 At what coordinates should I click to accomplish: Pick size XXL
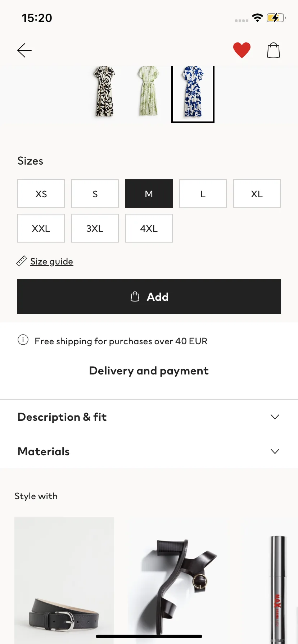click(x=41, y=228)
